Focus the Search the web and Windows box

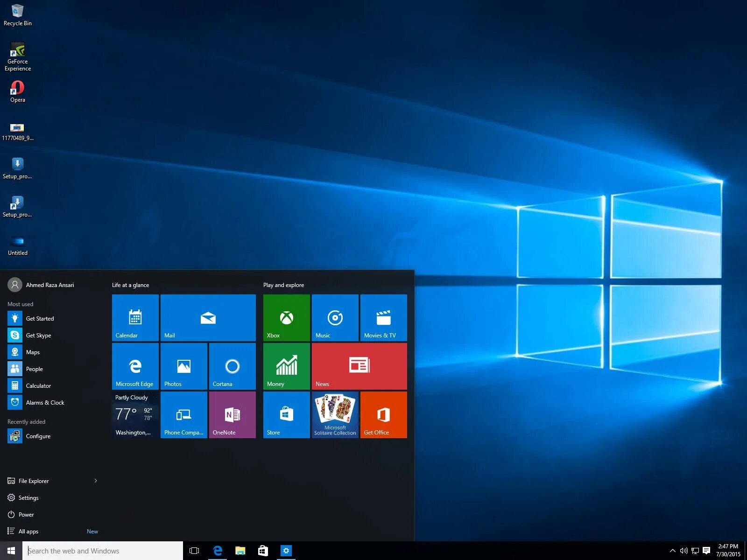(103, 551)
